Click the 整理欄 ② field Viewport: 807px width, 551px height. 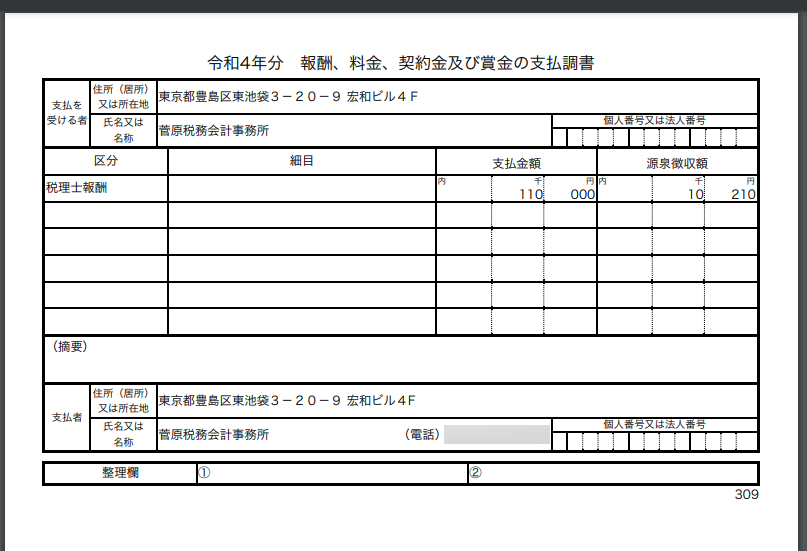click(610, 473)
